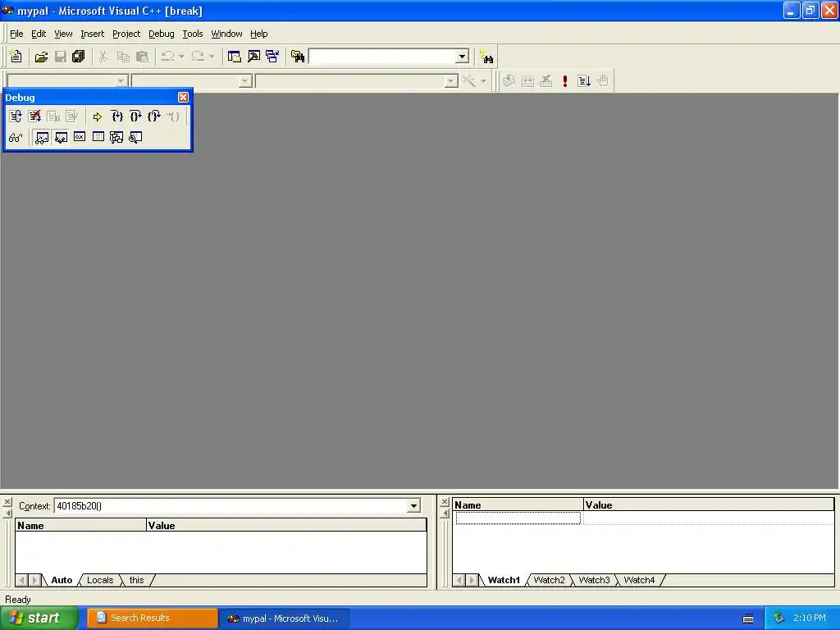Image resolution: width=840 pixels, height=630 pixels.
Task: Click the Execute Program red exclamation icon
Action: [564, 81]
